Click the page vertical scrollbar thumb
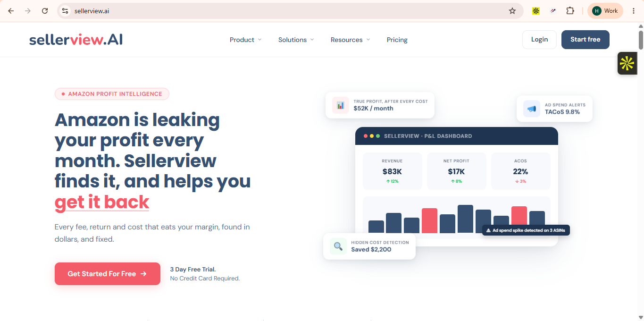The width and height of the screenshot is (644, 321). [x=641, y=40]
